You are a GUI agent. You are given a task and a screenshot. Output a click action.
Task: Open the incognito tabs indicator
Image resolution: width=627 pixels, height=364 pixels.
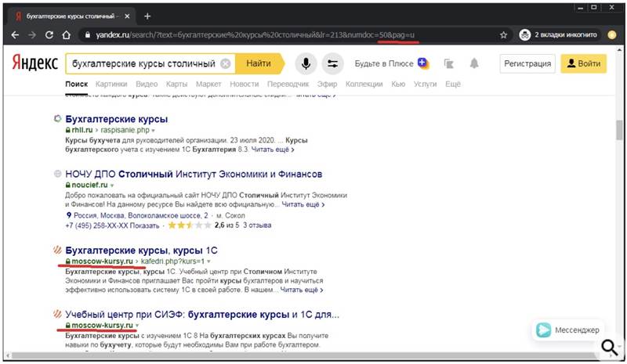tap(558, 34)
